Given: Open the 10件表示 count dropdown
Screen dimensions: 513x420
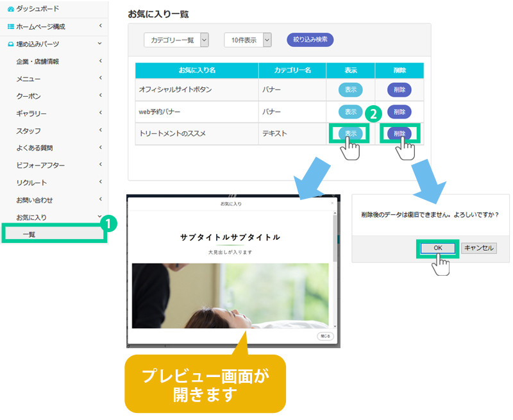Looking at the screenshot, I should [248, 40].
